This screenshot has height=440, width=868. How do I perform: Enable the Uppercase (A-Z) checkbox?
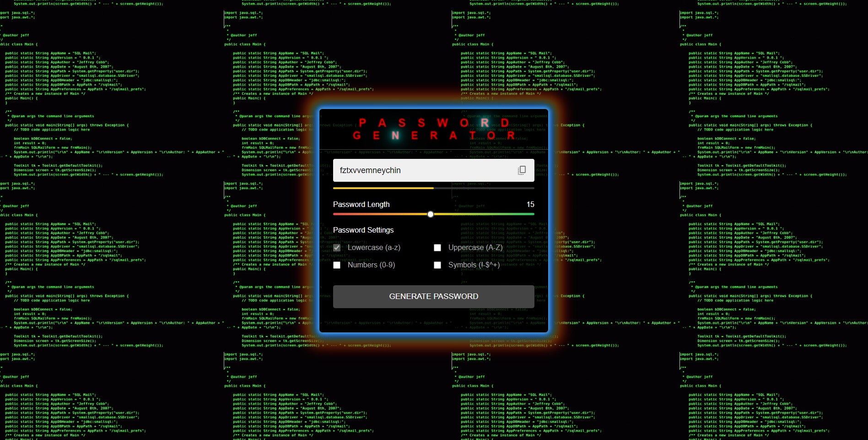(x=437, y=247)
